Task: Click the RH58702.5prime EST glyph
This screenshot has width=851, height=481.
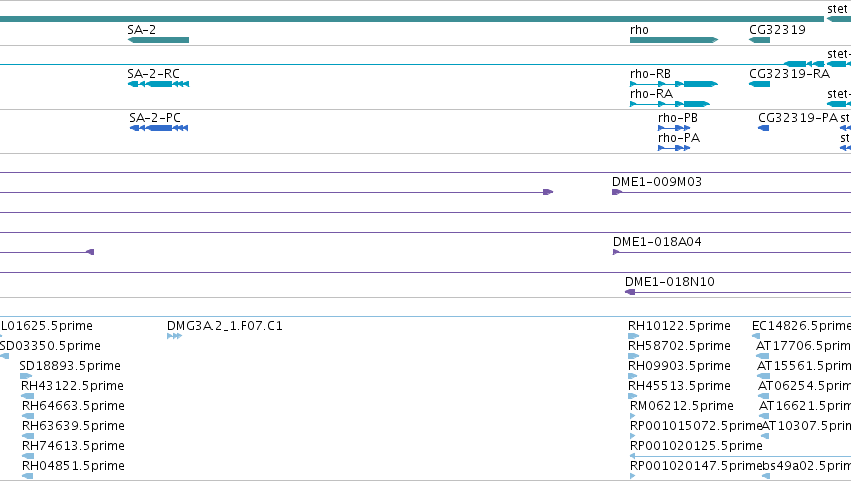Action: pyautogui.click(x=633, y=356)
